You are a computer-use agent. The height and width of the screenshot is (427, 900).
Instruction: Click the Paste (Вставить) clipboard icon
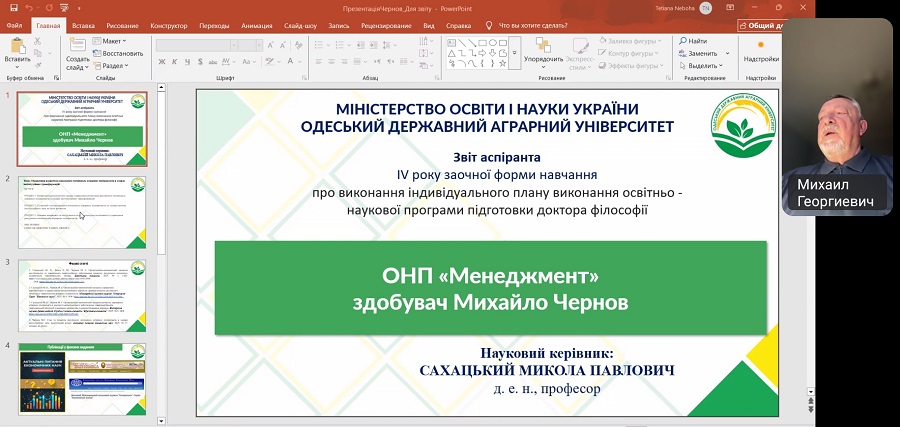click(17, 47)
